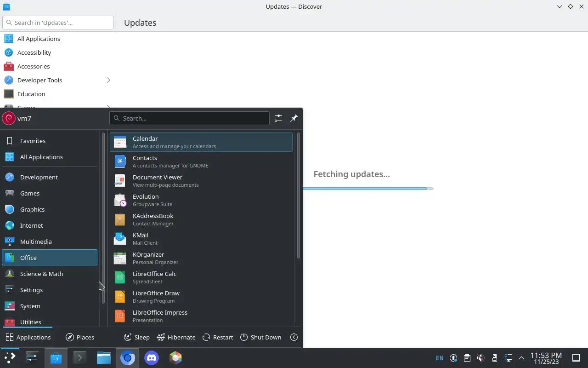The height and width of the screenshot is (368, 588).
Task: Click the Fetching updates progress bar
Action: coord(368,189)
